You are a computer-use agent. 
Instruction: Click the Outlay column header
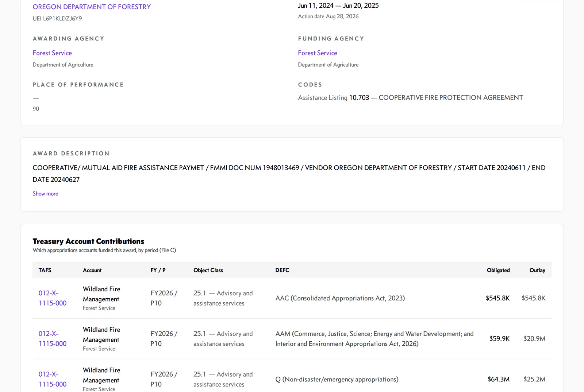[537, 270]
